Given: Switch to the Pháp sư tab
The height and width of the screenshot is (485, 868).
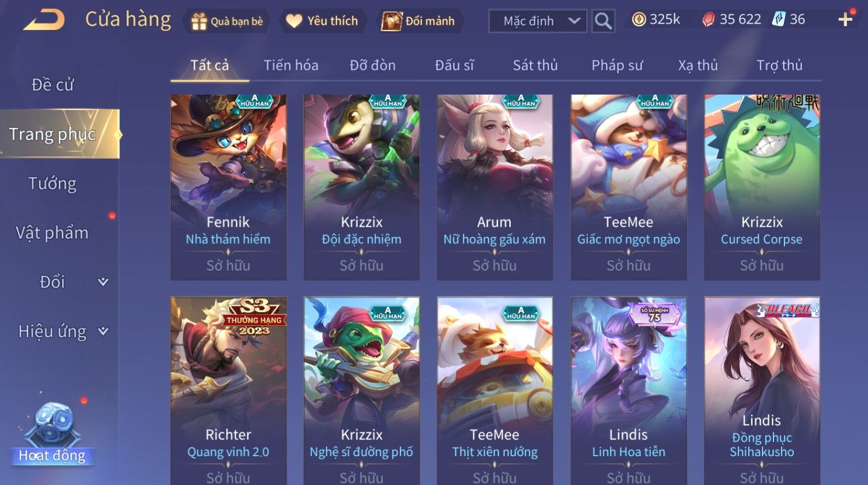Looking at the screenshot, I should pyautogui.click(x=617, y=65).
